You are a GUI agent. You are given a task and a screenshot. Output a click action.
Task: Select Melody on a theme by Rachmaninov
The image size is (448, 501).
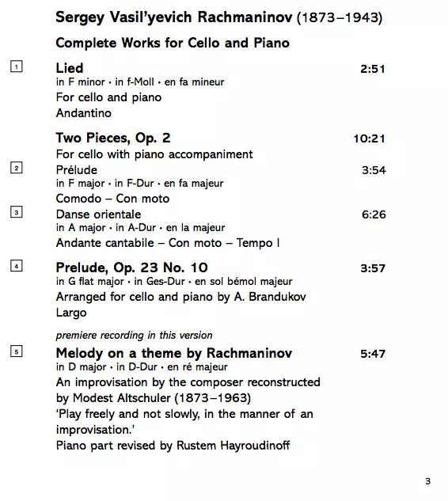pyautogui.click(x=174, y=353)
